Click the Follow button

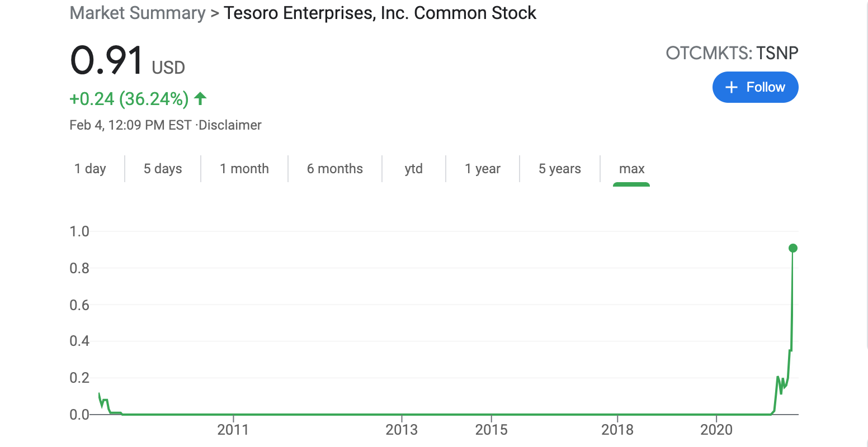pos(755,87)
